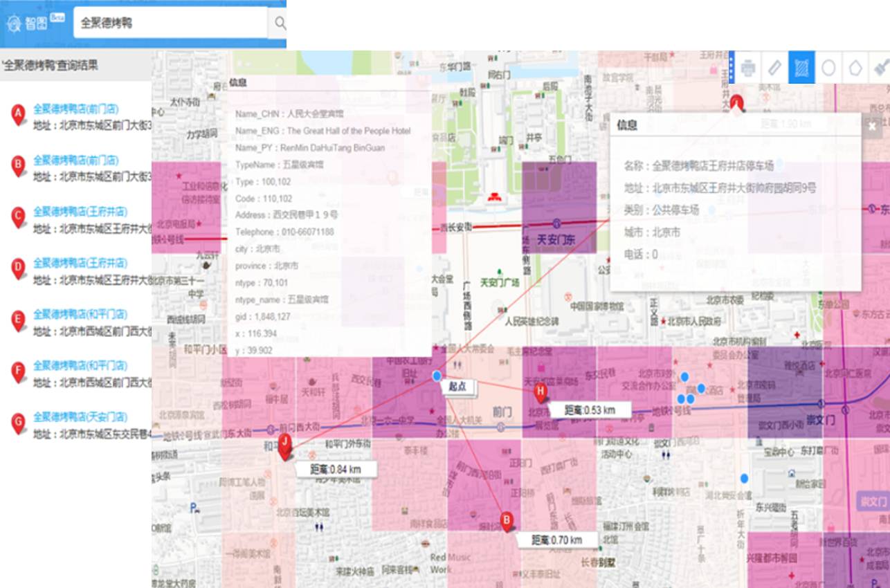Toggle the highlighted area selection tool
890x588 pixels.
coord(801,68)
